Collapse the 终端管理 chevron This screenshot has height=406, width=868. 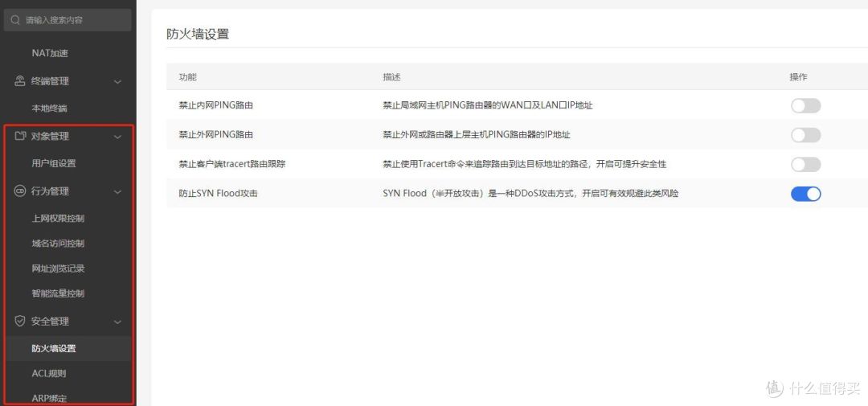click(117, 82)
